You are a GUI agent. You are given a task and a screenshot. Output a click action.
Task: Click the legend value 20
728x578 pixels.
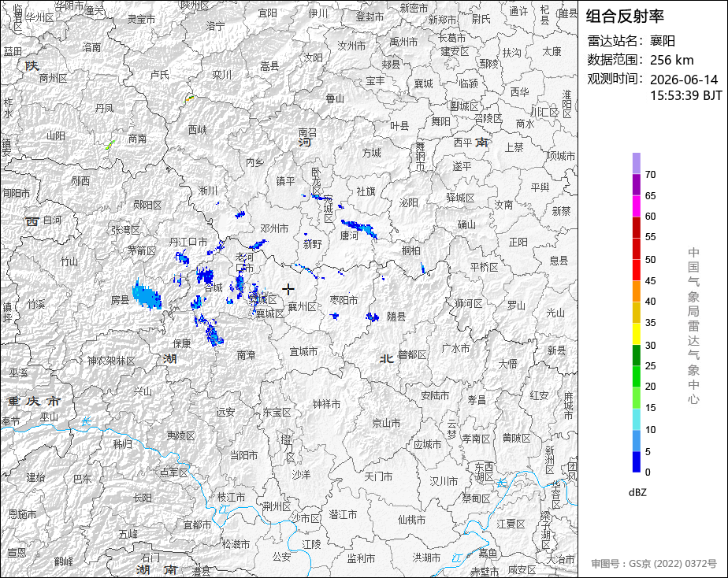click(651, 387)
